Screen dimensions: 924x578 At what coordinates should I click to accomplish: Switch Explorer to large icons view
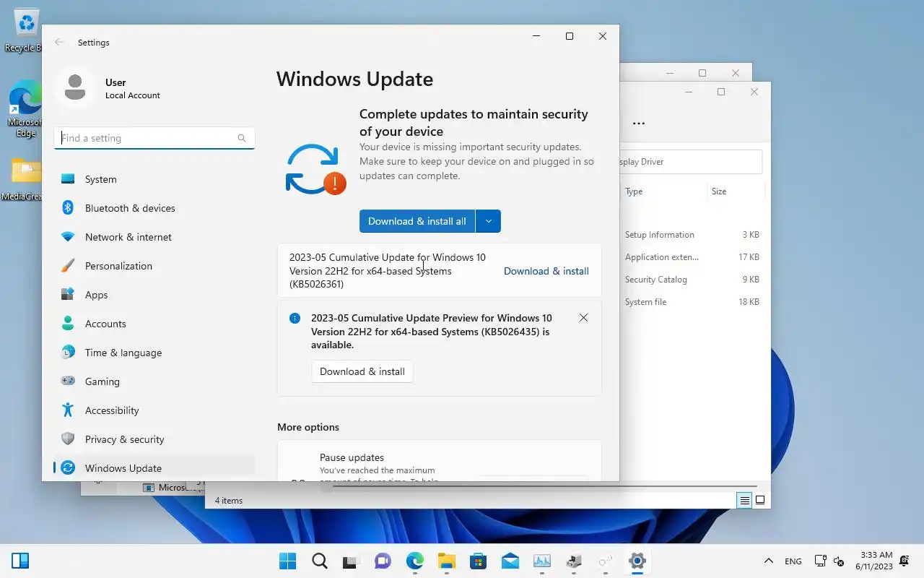click(760, 500)
